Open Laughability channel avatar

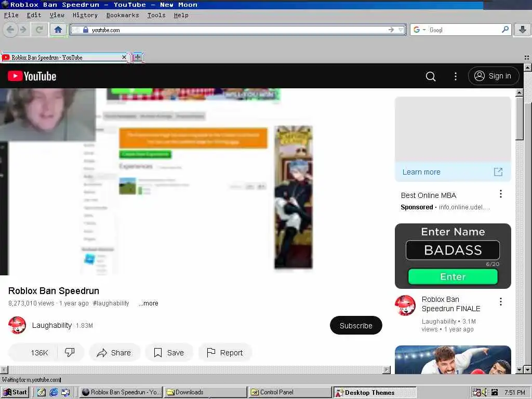(17, 325)
